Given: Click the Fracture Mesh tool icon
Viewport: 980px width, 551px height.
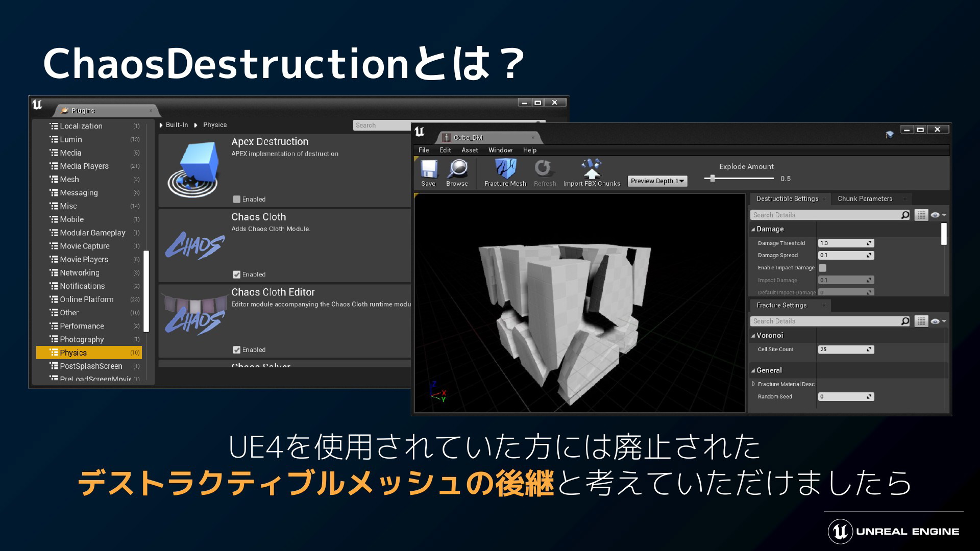Looking at the screenshot, I should (505, 168).
